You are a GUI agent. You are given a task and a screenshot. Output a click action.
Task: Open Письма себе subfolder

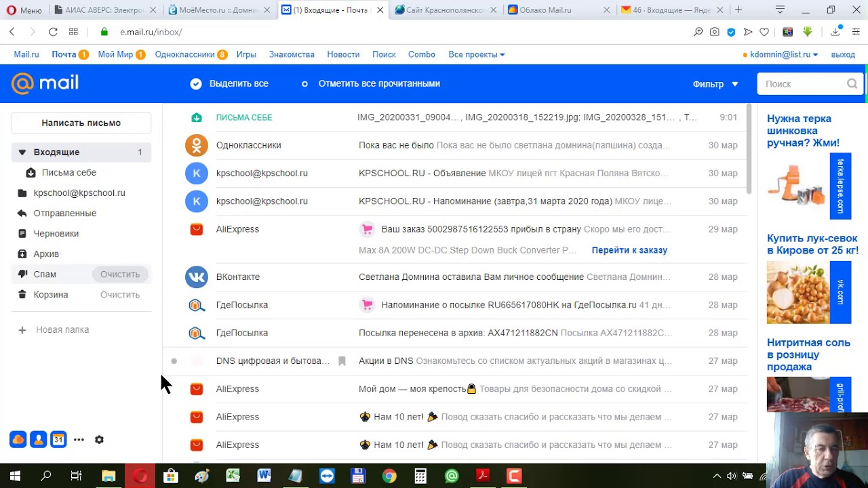pyautogui.click(x=69, y=173)
